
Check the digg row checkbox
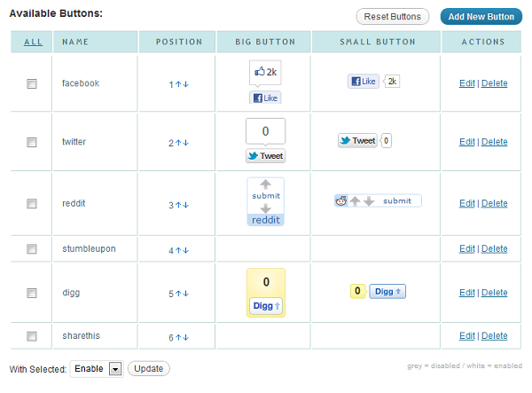32,293
